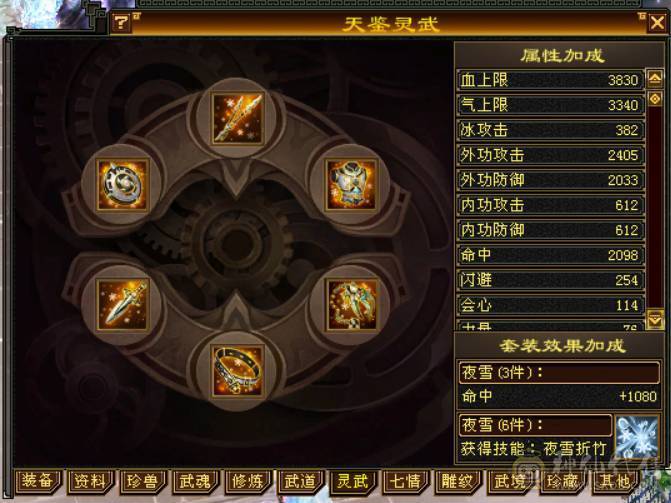Select the round shield slot icon
The width and height of the screenshot is (671, 503).
(123, 185)
